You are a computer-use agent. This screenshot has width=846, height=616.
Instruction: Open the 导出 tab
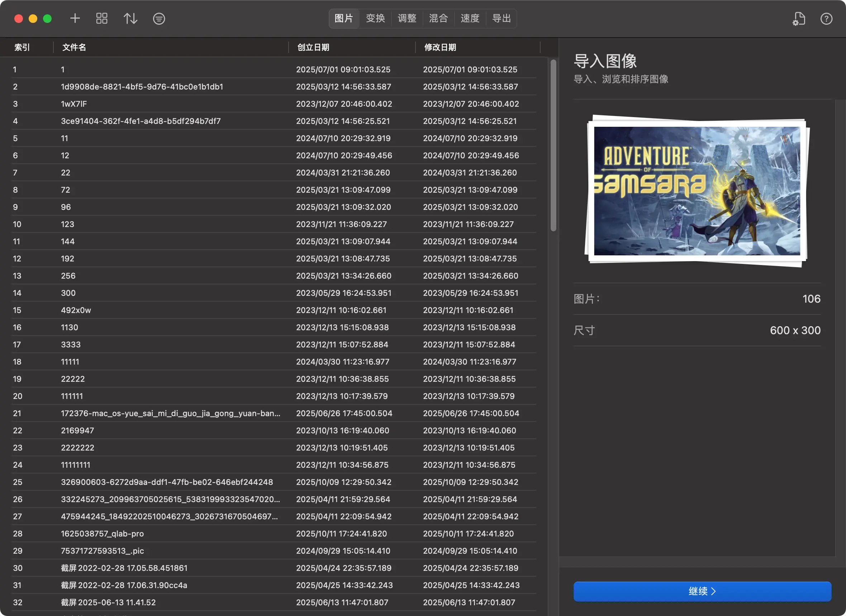click(501, 18)
